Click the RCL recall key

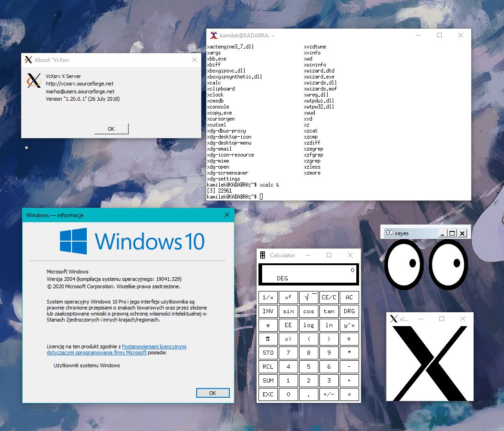pos(268,367)
